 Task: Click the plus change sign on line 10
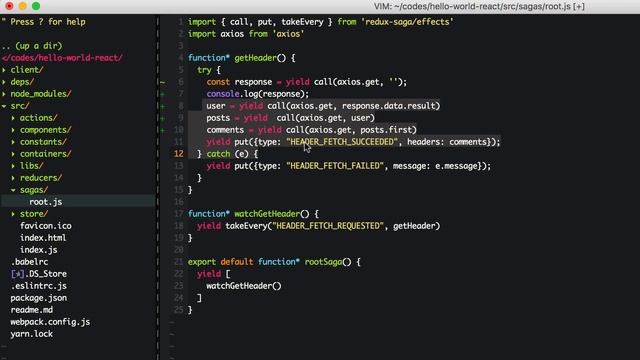coord(162,130)
